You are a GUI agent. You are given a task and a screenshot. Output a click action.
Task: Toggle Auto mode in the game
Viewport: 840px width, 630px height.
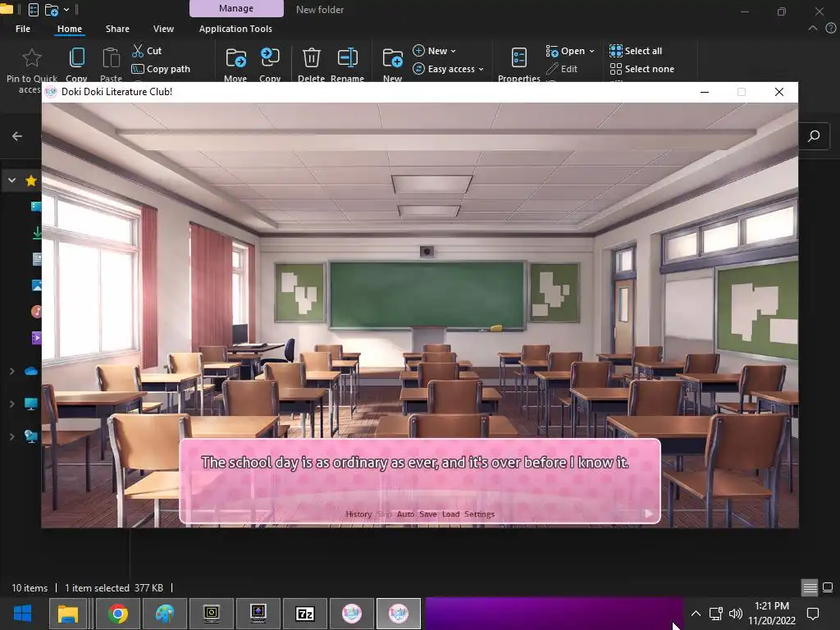[405, 514]
